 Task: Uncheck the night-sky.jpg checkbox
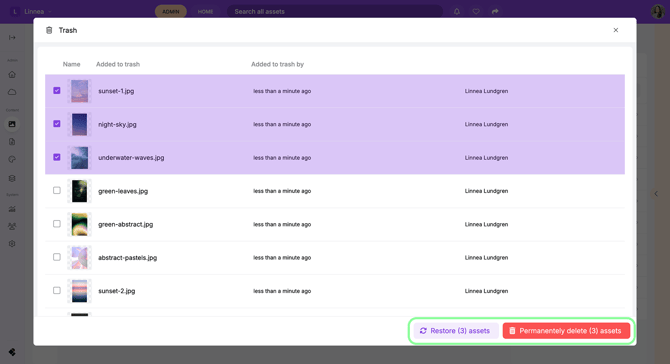click(57, 124)
